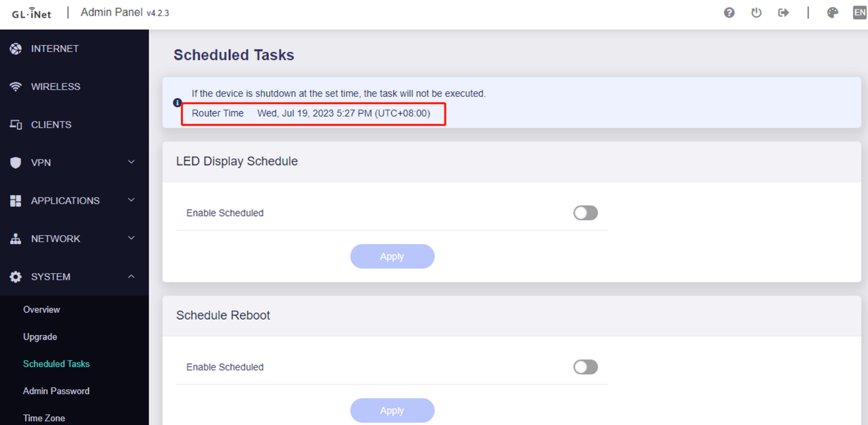This screenshot has width=868, height=425.
Task: Enable the LED Display Schedule toggle
Action: [x=585, y=213]
